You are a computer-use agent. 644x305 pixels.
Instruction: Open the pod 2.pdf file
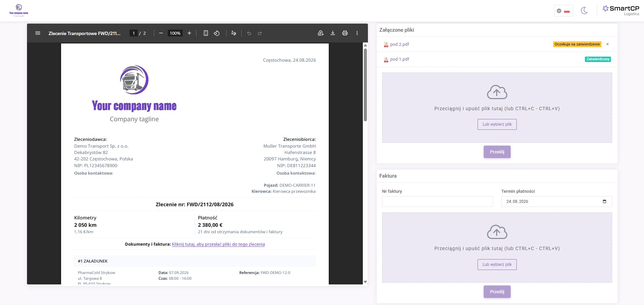[400, 44]
